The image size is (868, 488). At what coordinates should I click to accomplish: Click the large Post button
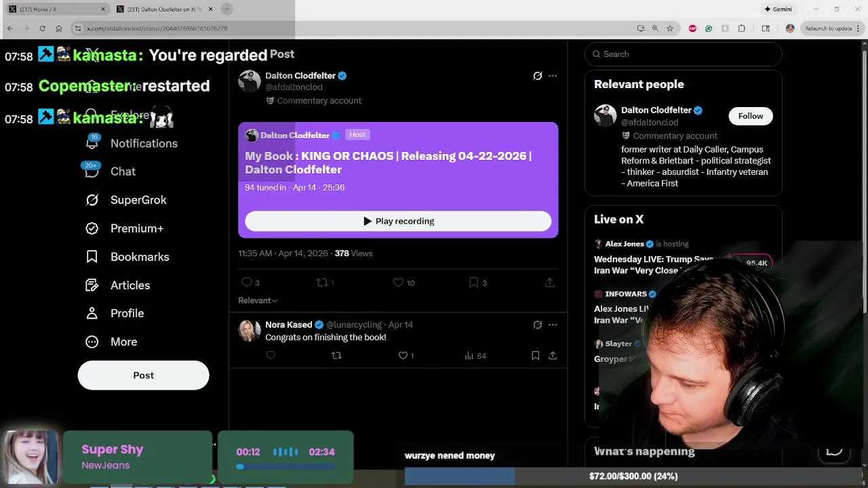pos(143,375)
